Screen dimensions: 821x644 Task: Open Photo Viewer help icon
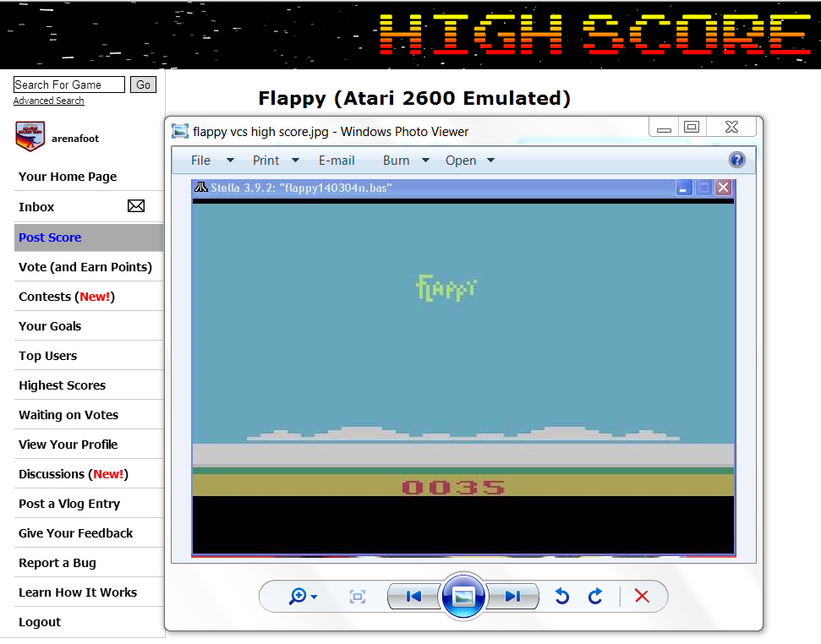[x=736, y=160]
